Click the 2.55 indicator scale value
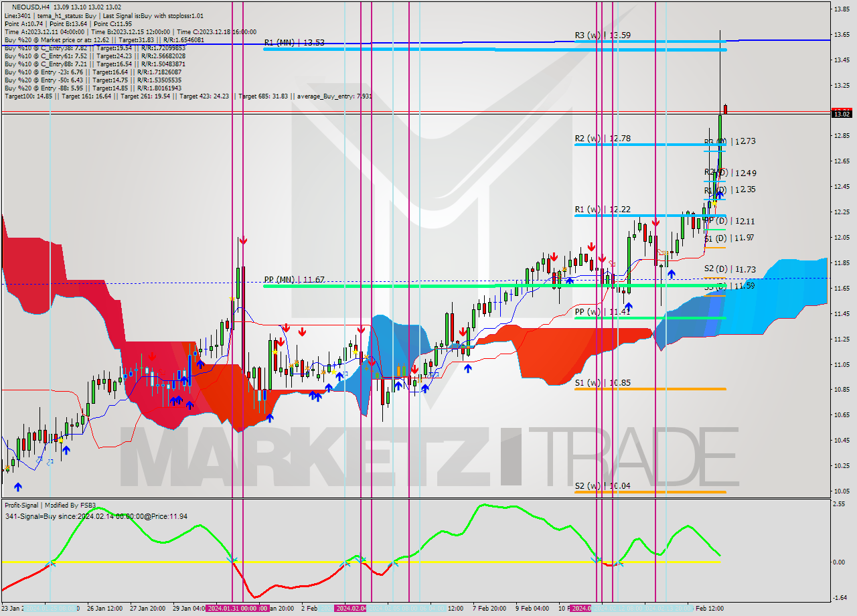Image resolution: width=857 pixels, height=616 pixels. coord(840,504)
